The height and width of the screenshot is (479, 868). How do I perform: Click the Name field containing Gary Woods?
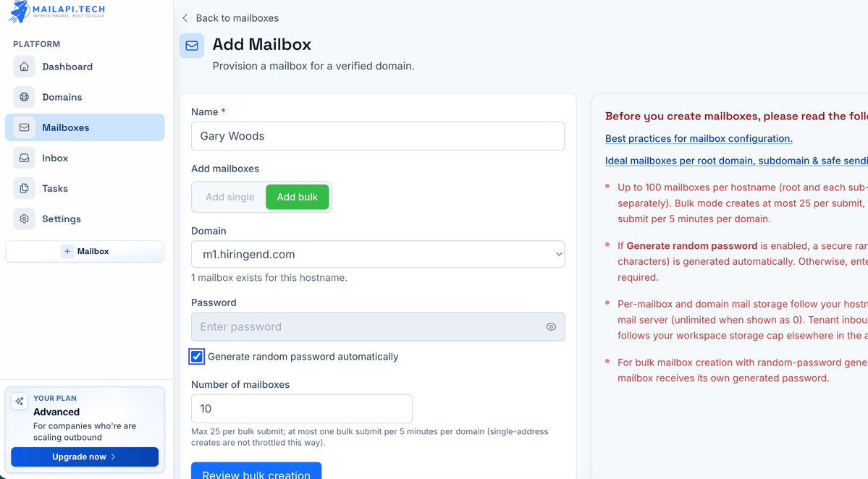point(378,136)
